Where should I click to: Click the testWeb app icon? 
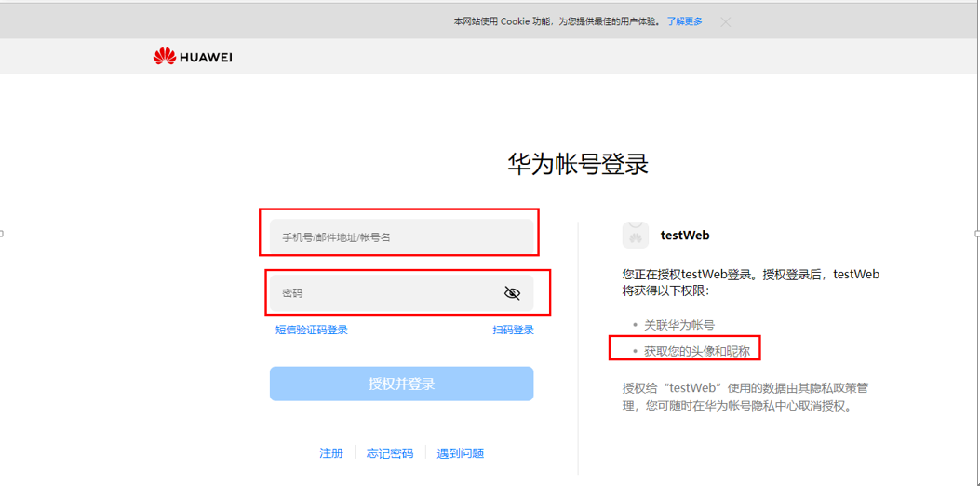635,236
